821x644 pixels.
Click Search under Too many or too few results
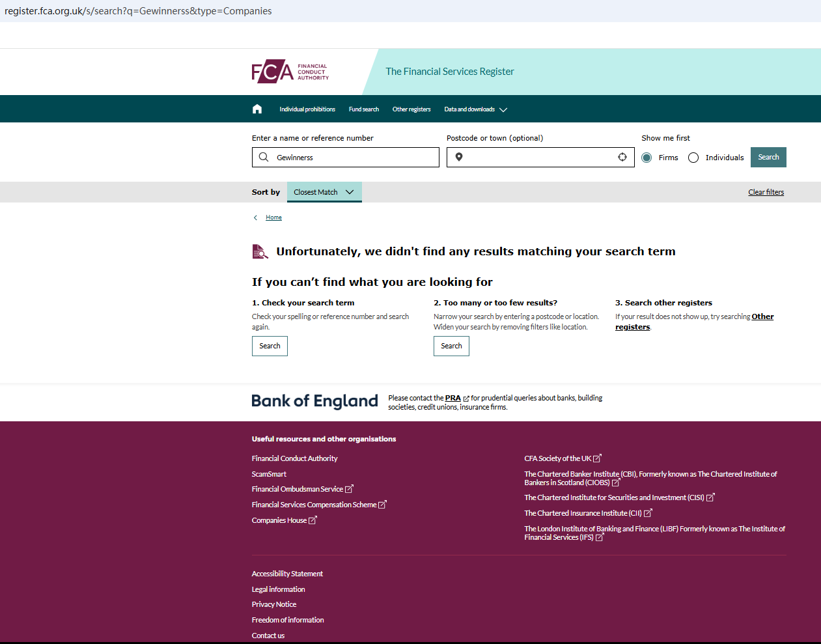(x=451, y=346)
